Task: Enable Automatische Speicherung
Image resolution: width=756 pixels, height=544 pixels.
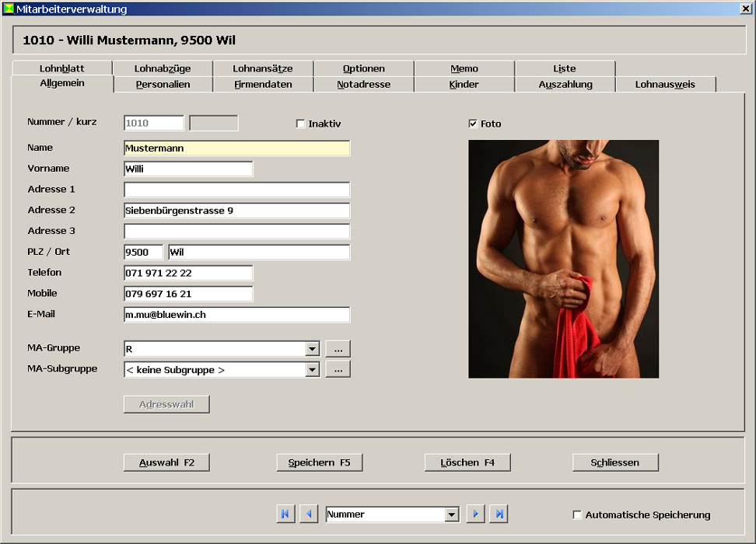Action: tap(577, 515)
